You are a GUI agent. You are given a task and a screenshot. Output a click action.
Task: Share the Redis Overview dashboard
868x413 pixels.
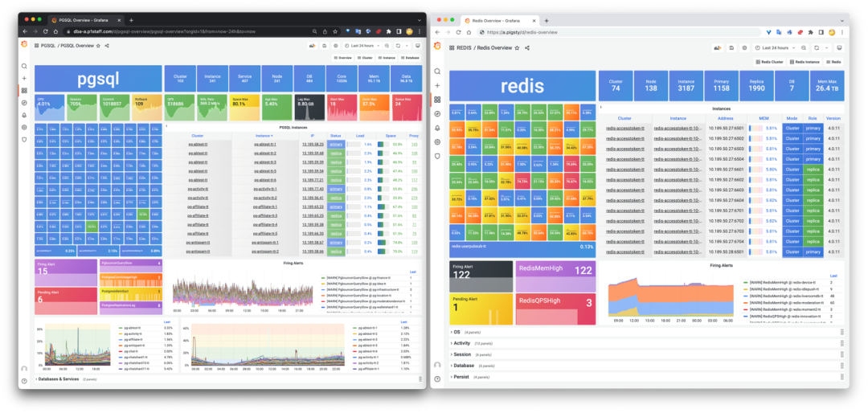click(527, 48)
